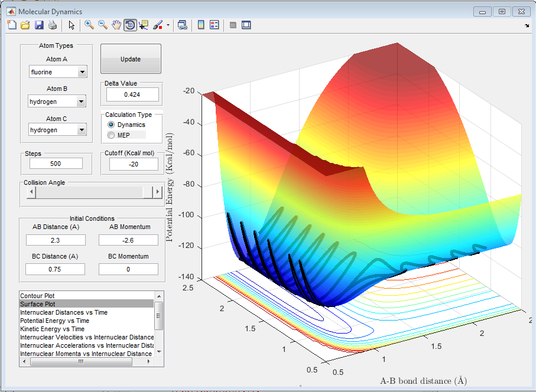Select the Pan hand tool

click(116, 25)
